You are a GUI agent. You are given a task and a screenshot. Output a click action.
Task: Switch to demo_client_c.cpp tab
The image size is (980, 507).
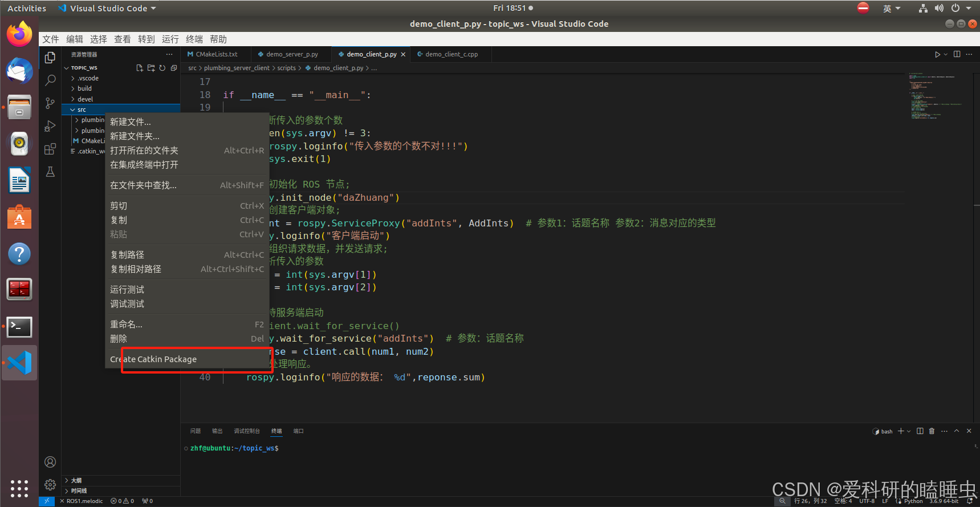pyautogui.click(x=451, y=54)
